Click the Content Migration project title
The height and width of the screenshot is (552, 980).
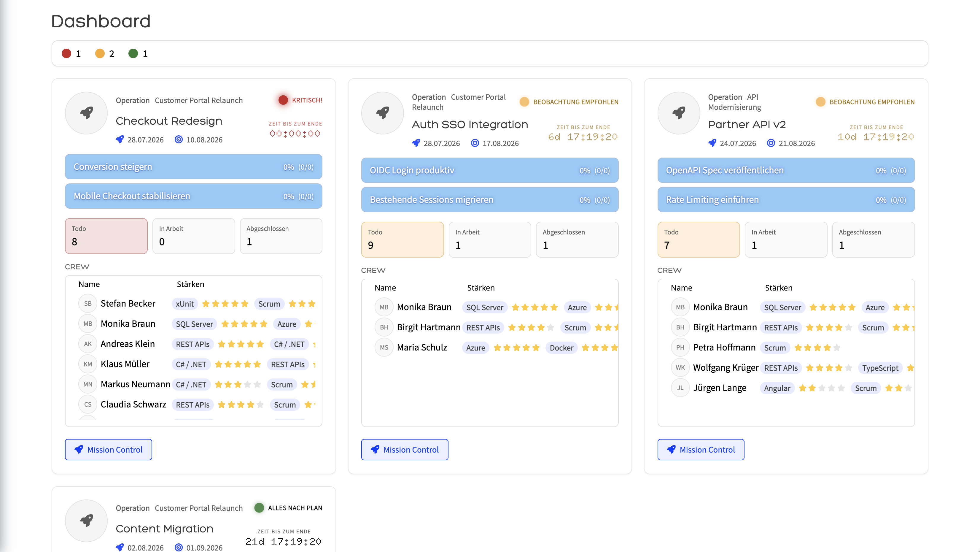(x=164, y=529)
